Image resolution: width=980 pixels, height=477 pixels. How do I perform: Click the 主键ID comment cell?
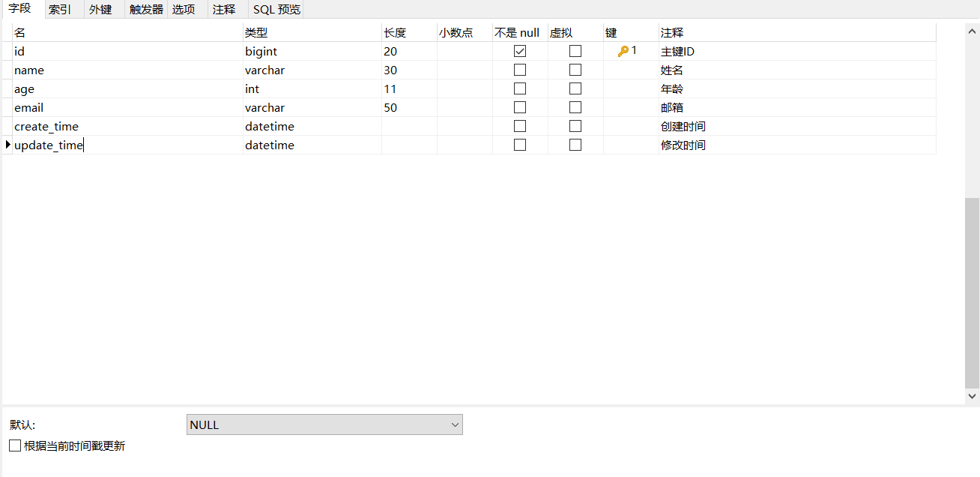[x=798, y=51]
